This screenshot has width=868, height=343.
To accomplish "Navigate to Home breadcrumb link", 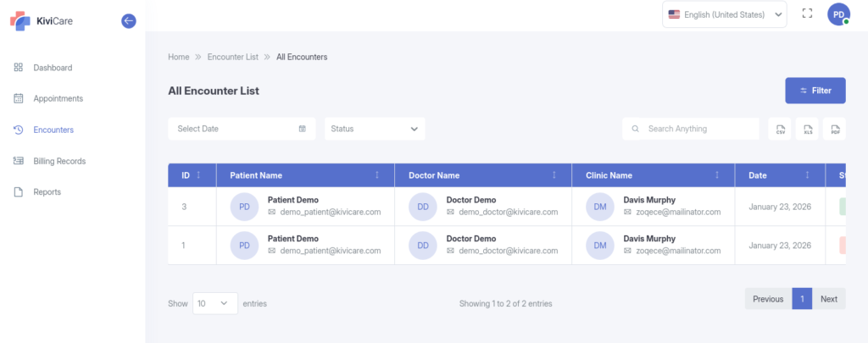I will (178, 57).
